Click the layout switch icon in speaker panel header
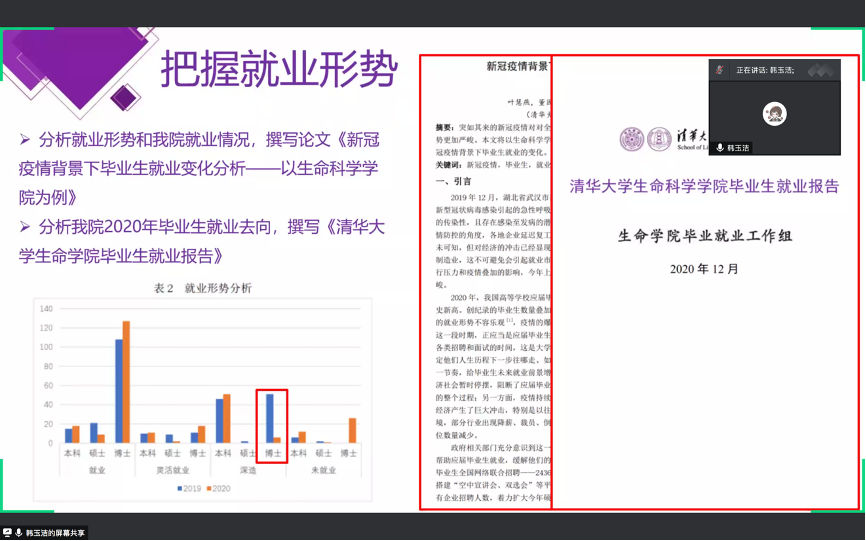The height and width of the screenshot is (541, 866). tap(821, 70)
